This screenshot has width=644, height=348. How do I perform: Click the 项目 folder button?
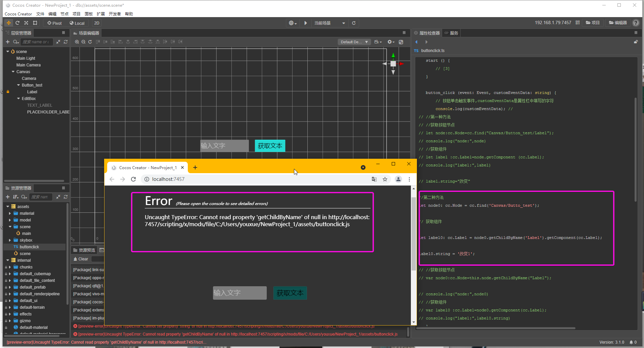(593, 23)
